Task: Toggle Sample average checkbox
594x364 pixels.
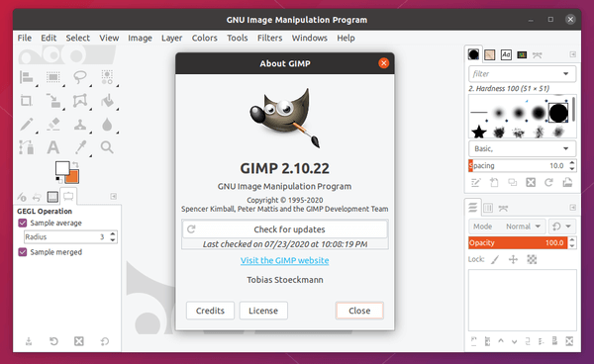Action: 23,223
